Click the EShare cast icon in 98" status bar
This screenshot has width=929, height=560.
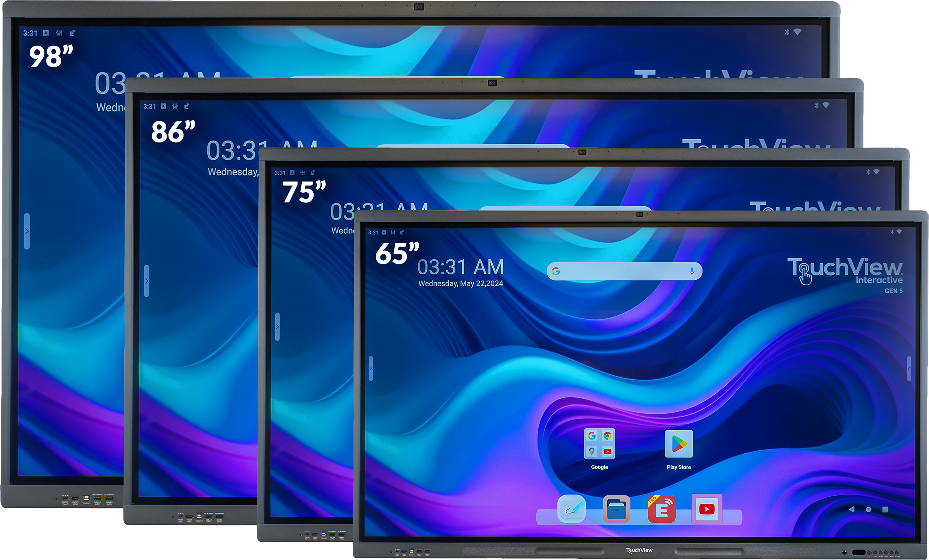tap(72, 33)
